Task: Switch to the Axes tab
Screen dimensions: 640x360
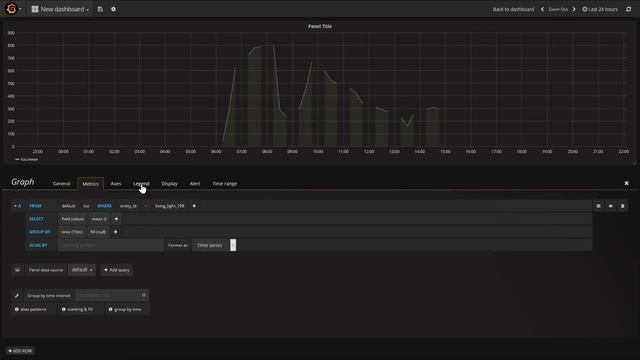Action: pos(116,184)
